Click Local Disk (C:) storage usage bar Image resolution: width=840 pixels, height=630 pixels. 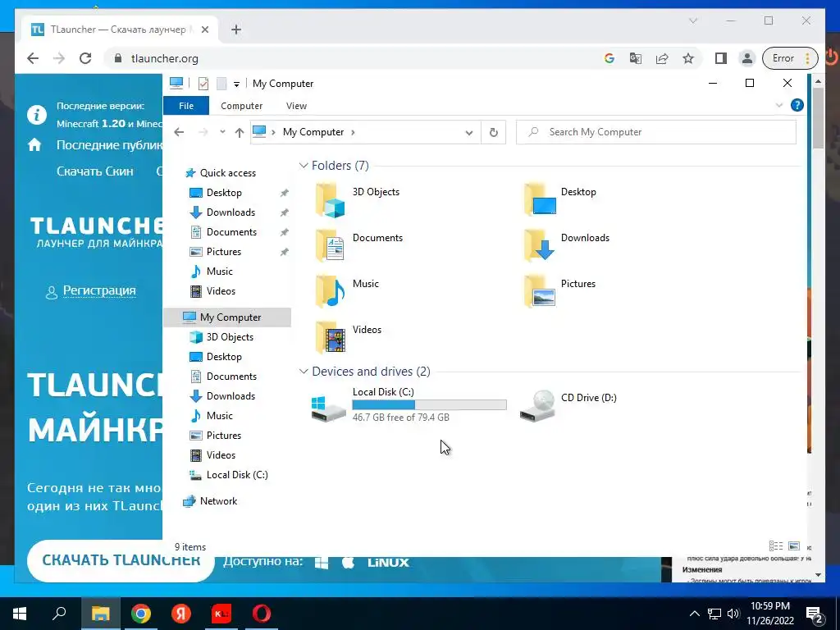429,405
